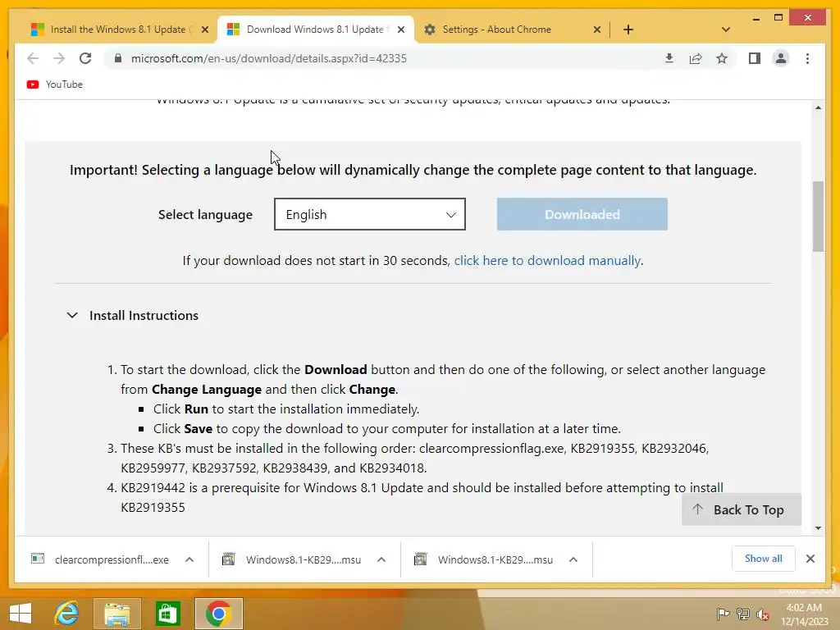This screenshot has width=840, height=630.
Task: Open Windows Store from taskbar
Action: (x=167, y=614)
